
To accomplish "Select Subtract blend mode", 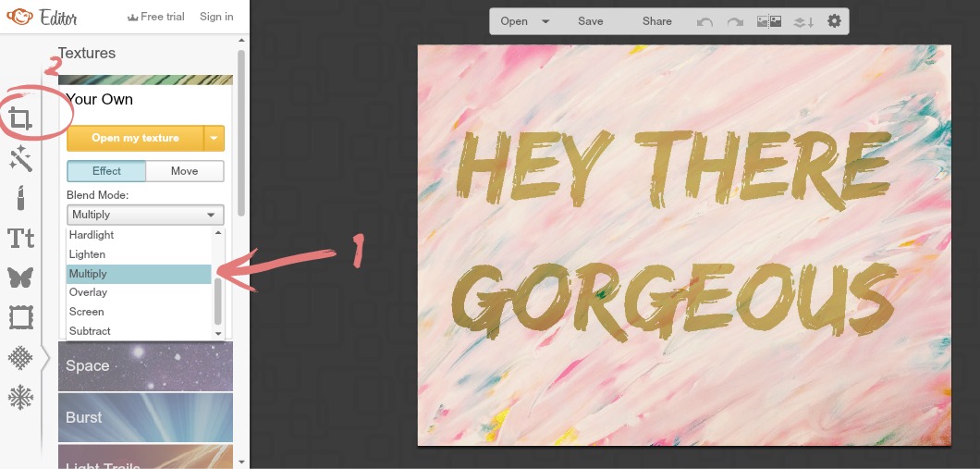I will (139, 331).
